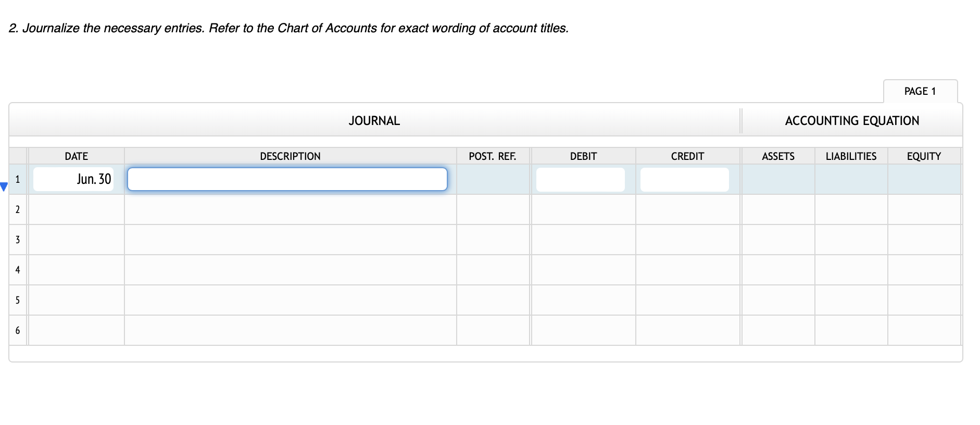Click row 5 credit cell
980x425 pixels.
point(687,300)
